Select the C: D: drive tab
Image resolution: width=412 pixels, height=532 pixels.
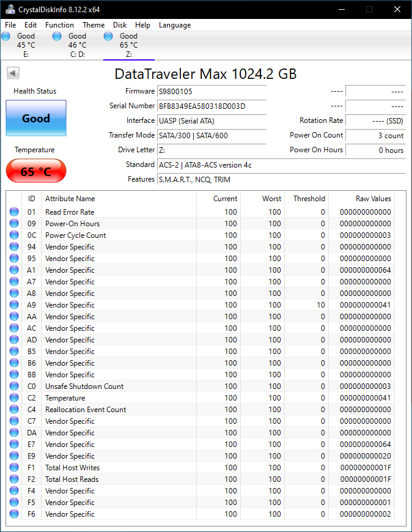77,45
